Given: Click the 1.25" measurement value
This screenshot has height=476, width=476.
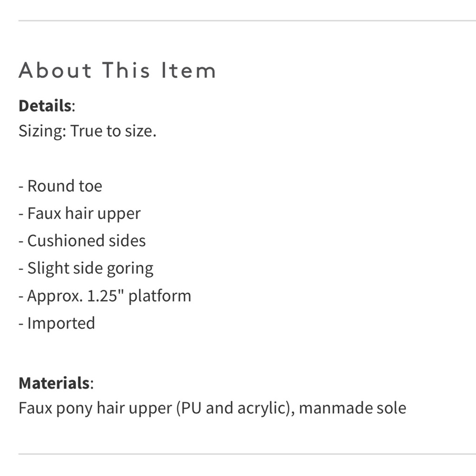Looking at the screenshot, I should tap(106, 296).
